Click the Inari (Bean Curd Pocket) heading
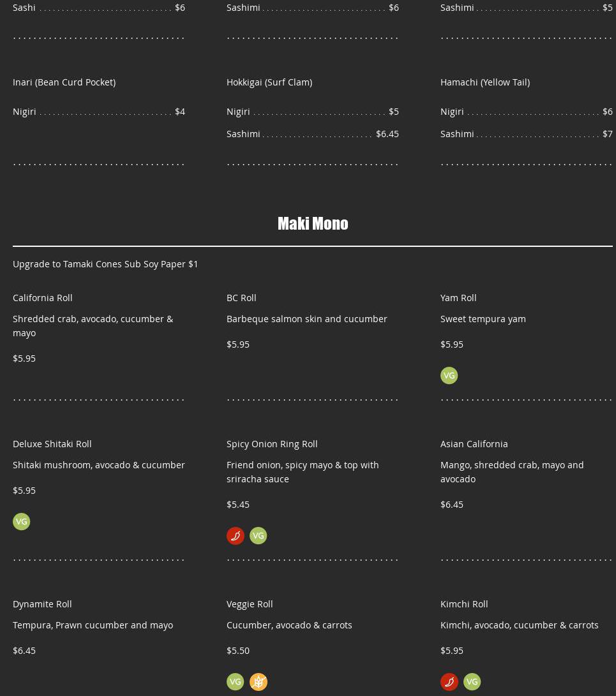The height and width of the screenshot is (696, 616). [x=64, y=82]
